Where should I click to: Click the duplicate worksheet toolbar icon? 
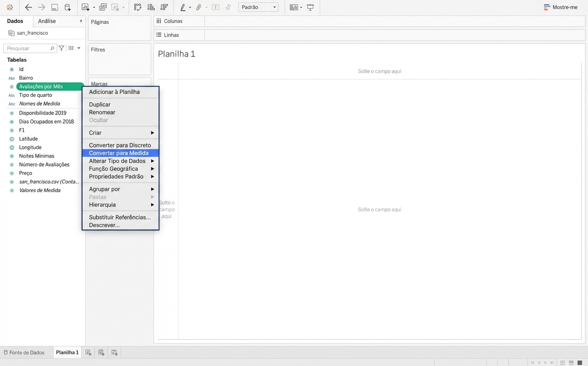(103, 7)
